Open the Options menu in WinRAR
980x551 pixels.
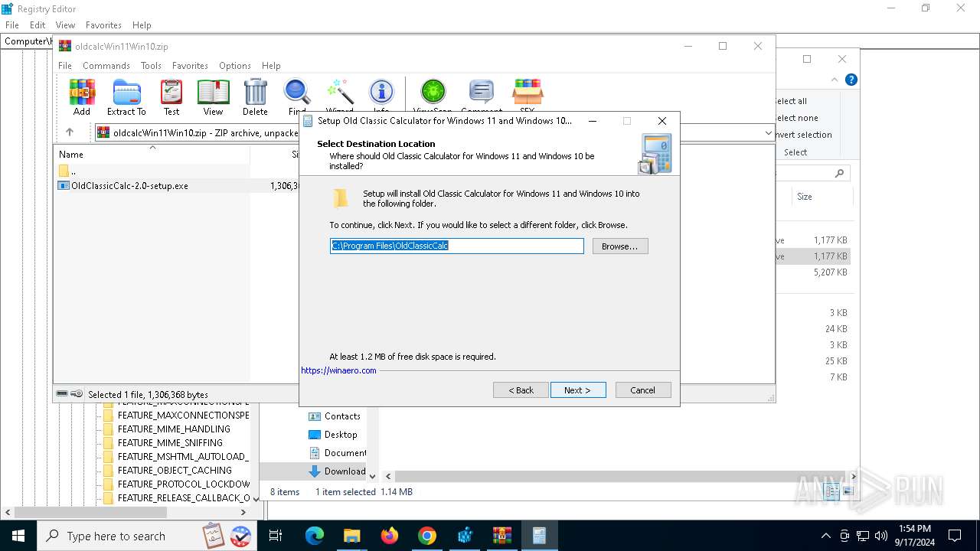click(x=235, y=66)
